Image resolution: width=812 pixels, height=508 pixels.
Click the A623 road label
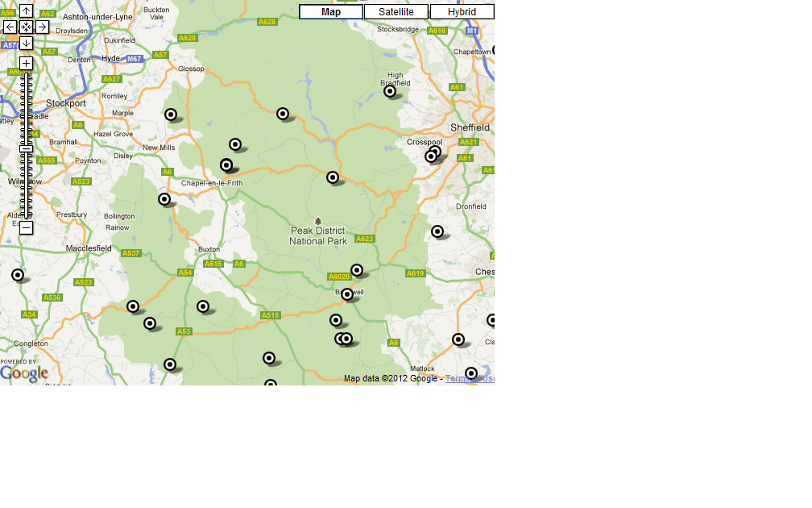coord(365,239)
